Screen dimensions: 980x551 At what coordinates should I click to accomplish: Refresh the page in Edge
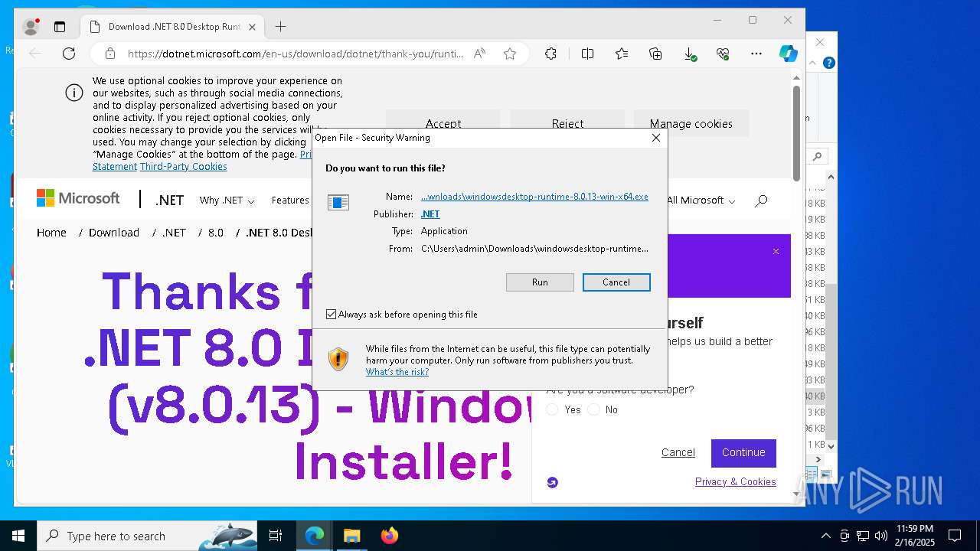[69, 54]
